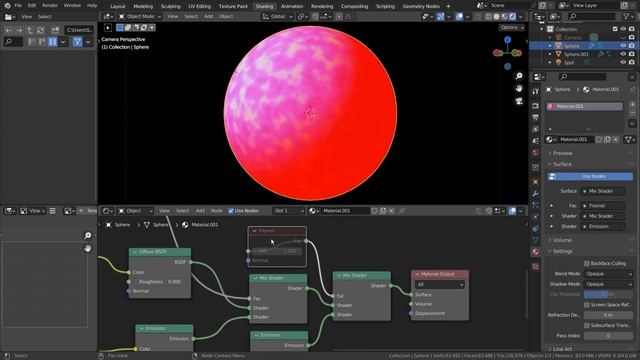
Task: Click the Blender logo icon
Action: 7,6
